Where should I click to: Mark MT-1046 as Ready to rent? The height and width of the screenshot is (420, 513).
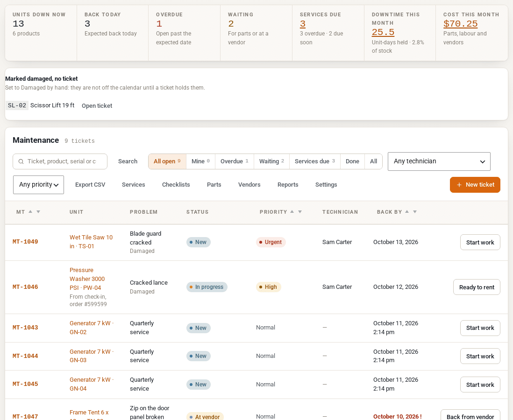[x=477, y=287]
